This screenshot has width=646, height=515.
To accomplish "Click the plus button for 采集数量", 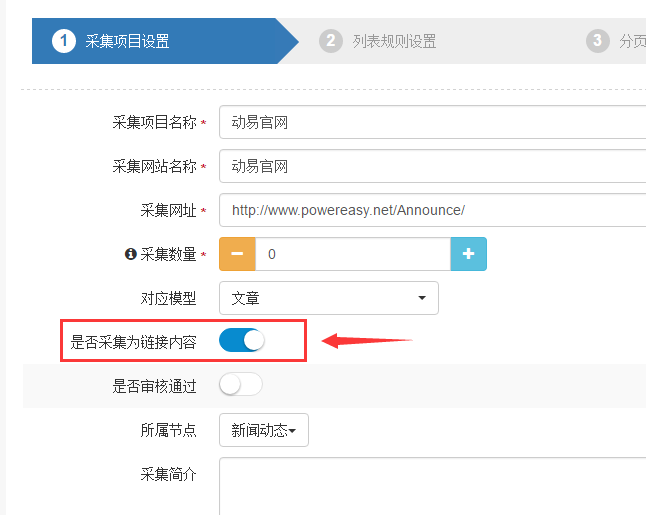I will (468, 254).
